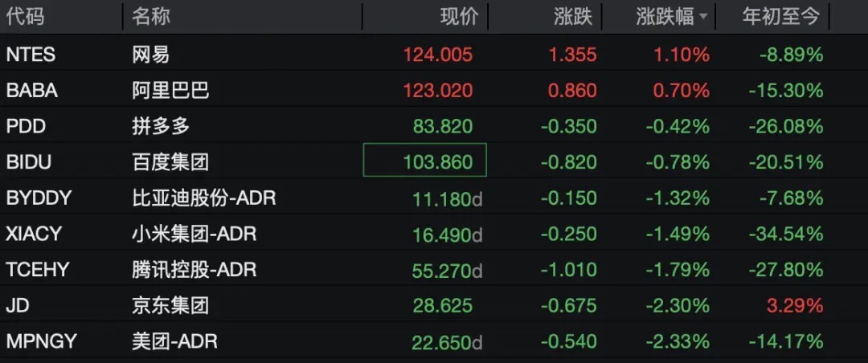Sort by the 涨跌 column header
Viewport: 868px width, 363px height.
tap(574, 17)
